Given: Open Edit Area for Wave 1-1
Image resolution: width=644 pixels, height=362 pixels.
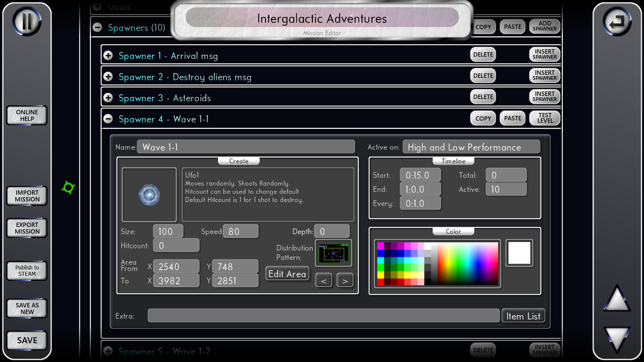Looking at the screenshot, I should [x=287, y=274].
